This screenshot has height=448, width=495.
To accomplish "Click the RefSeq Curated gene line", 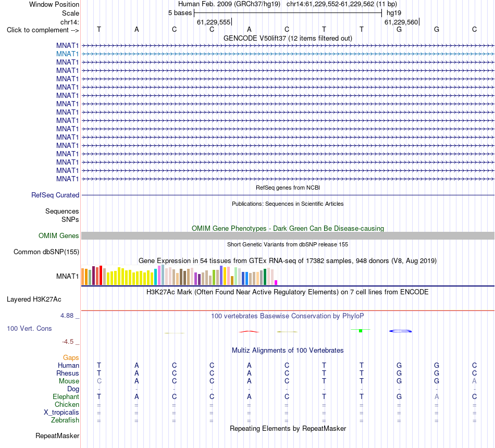I will click(288, 195).
